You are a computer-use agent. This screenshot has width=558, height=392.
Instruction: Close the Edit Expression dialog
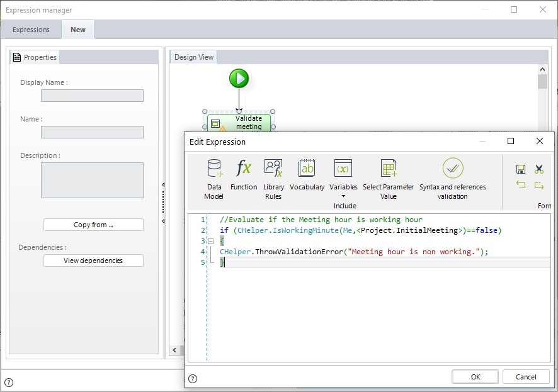pos(540,141)
